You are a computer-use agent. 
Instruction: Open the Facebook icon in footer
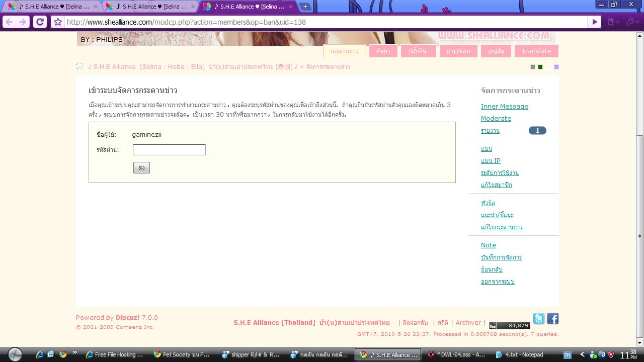(x=552, y=319)
